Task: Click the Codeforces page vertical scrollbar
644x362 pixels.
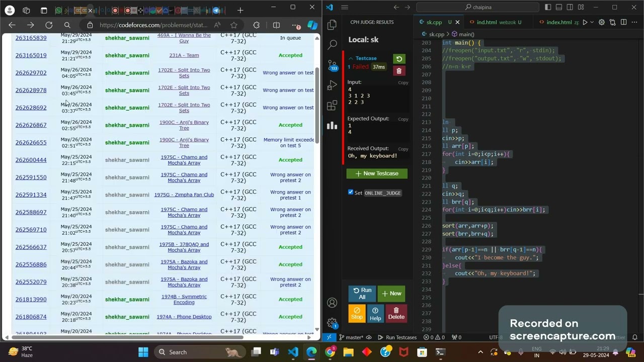Action: pyautogui.click(x=317, y=106)
